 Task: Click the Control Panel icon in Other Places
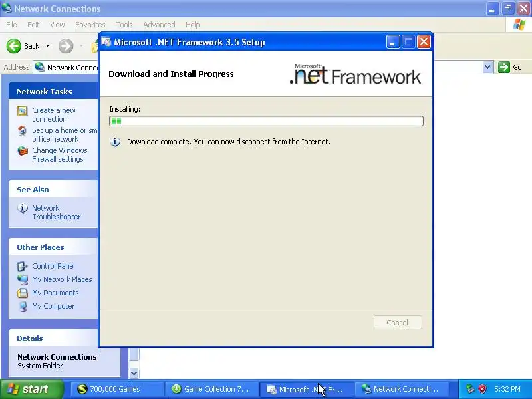pos(23,267)
